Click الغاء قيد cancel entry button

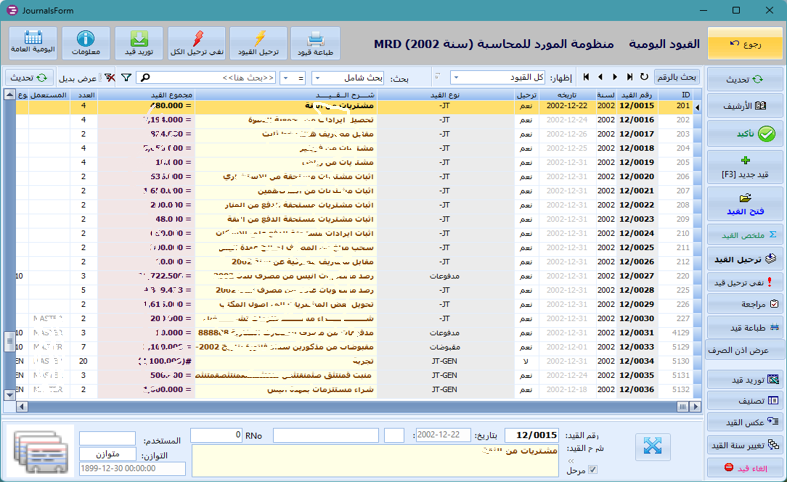coord(745,468)
